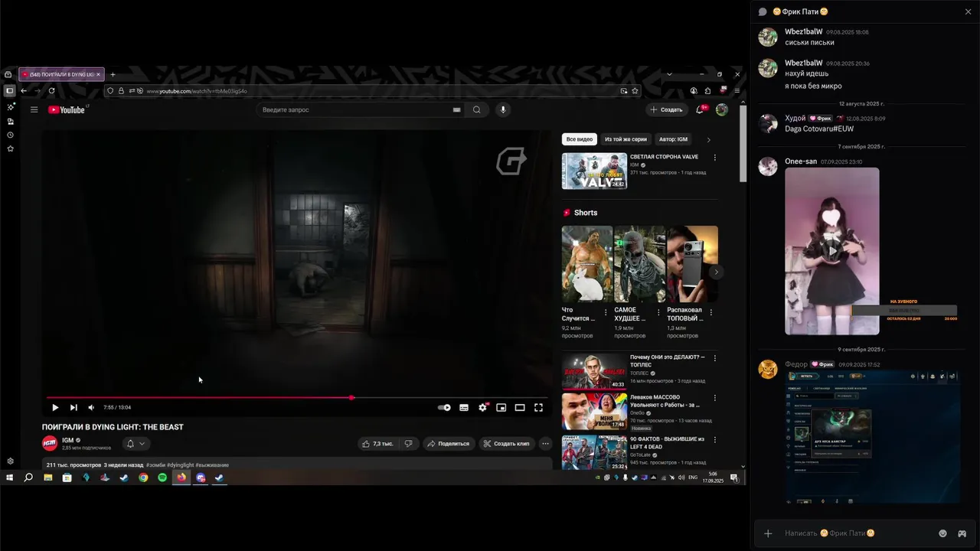The width and height of the screenshot is (980, 551).
Task: Show next filter chips with right chevron
Action: pyautogui.click(x=708, y=140)
